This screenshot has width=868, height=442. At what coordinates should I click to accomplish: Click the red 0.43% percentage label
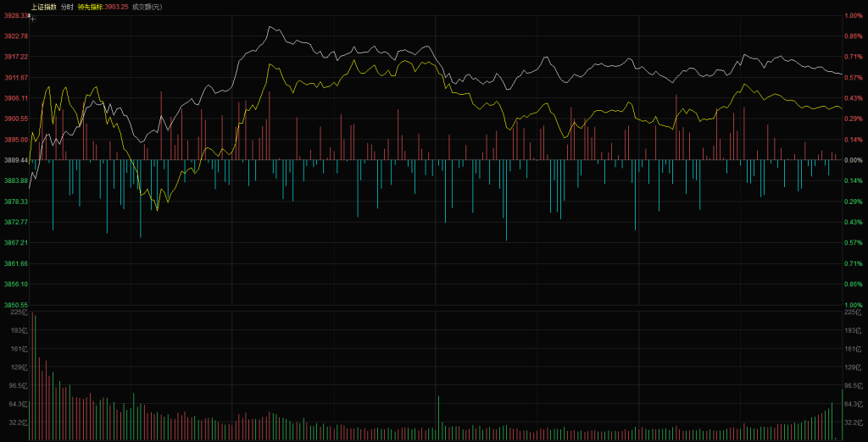(853, 98)
